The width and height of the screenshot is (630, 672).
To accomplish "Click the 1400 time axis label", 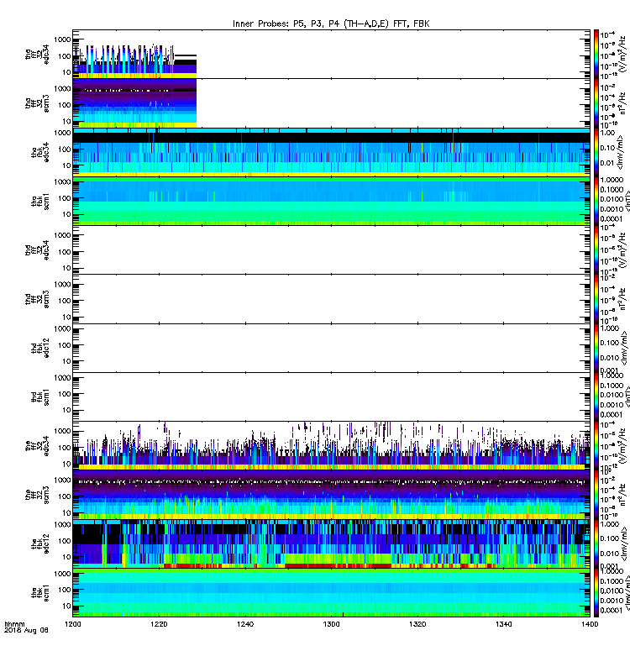I will click(x=590, y=624).
